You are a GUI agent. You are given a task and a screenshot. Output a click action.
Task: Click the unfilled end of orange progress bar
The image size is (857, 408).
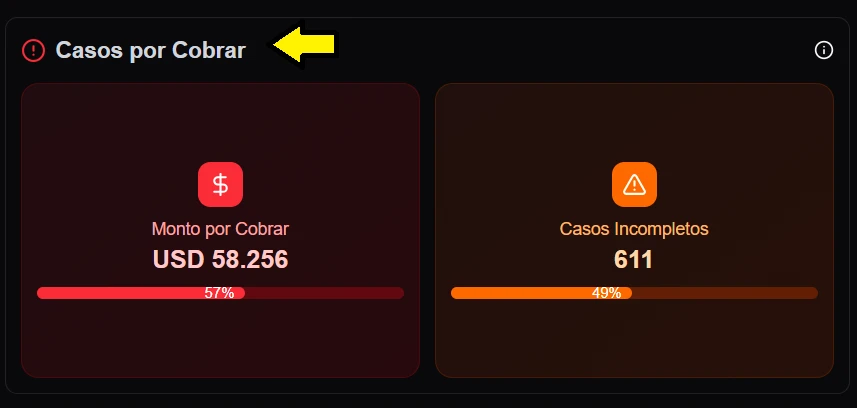(790, 293)
